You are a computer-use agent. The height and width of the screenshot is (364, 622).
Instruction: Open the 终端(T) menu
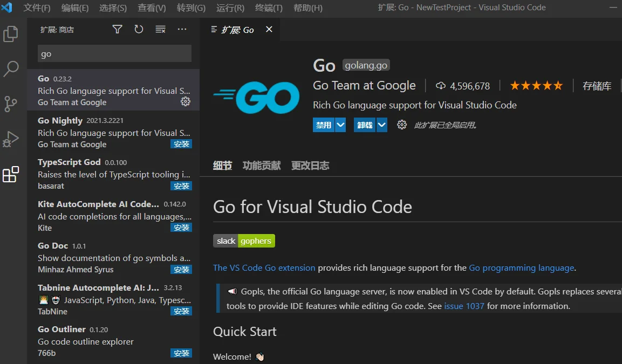click(x=269, y=8)
